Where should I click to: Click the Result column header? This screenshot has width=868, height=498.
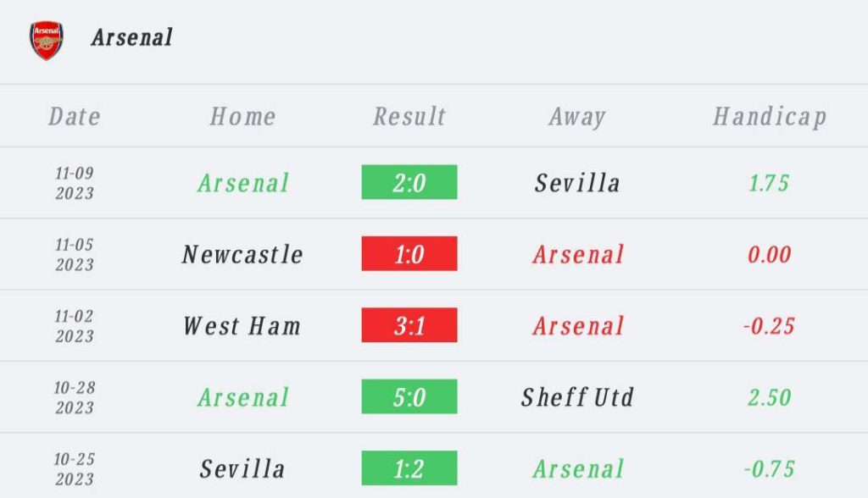point(409,116)
